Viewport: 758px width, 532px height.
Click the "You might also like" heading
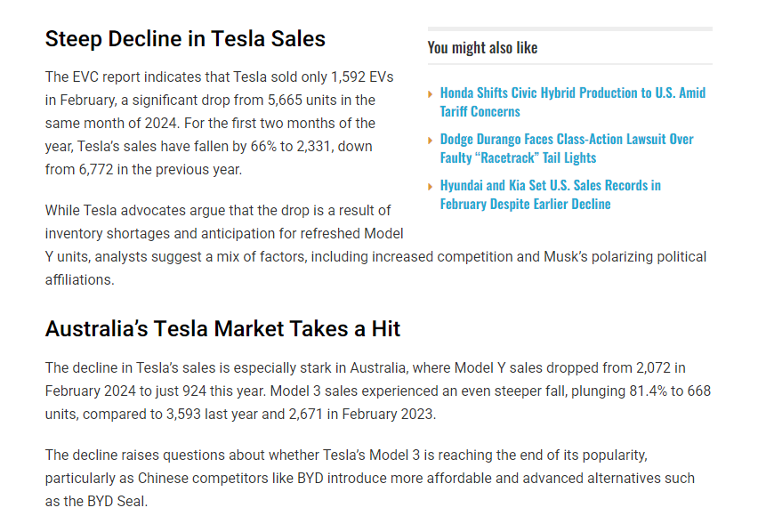coord(482,47)
